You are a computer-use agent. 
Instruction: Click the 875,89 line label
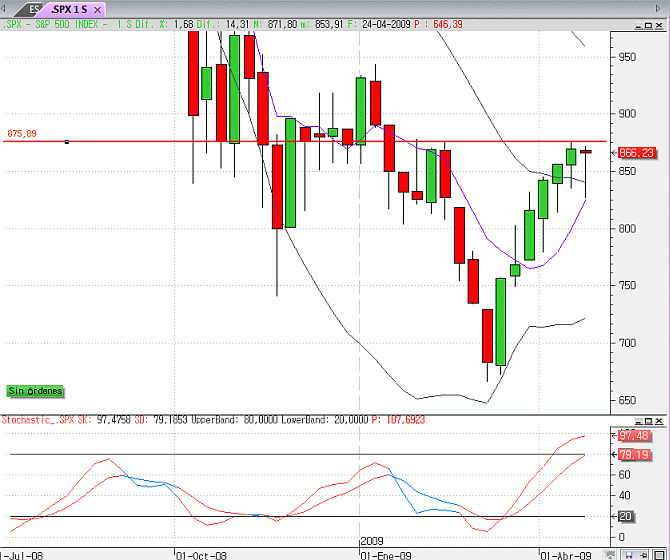[22, 134]
